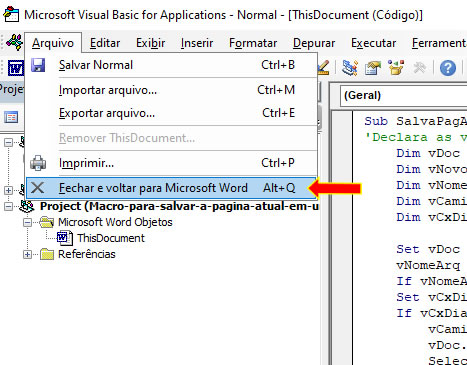Click the vDoc. code line
This screenshot has height=365, width=467.
447,345
